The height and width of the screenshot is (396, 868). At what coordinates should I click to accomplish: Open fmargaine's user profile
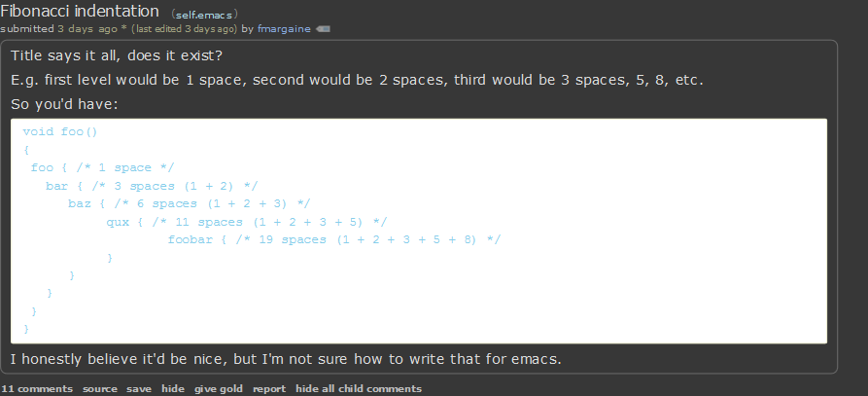(x=284, y=29)
